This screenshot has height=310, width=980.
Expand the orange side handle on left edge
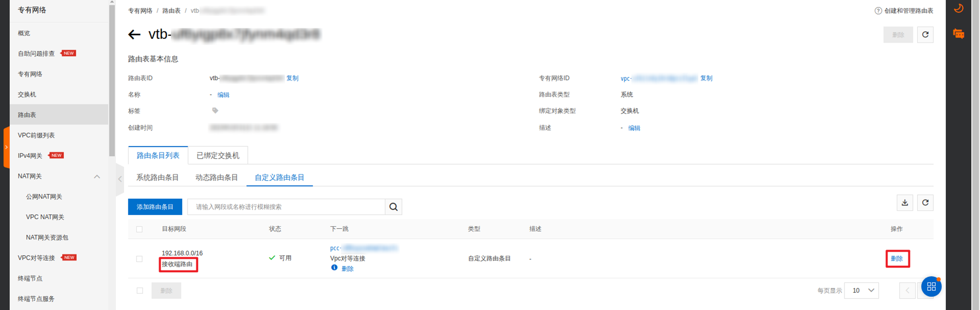[x=6, y=147]
